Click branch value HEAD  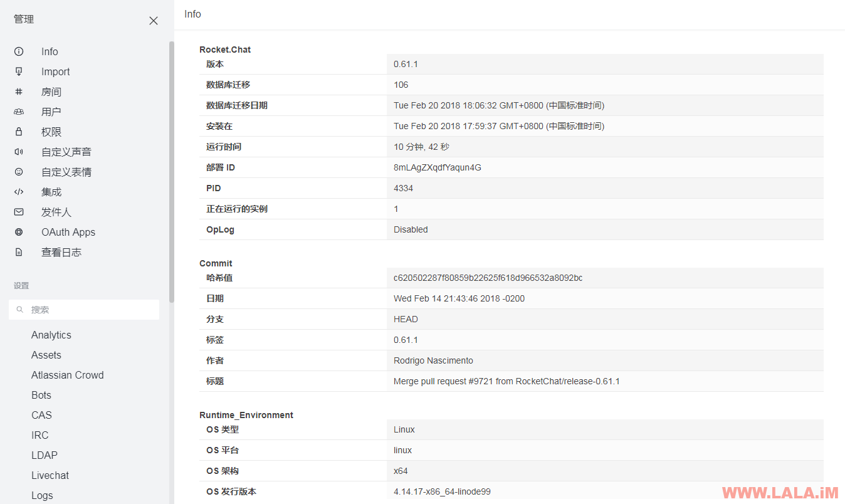click(406, 319)
